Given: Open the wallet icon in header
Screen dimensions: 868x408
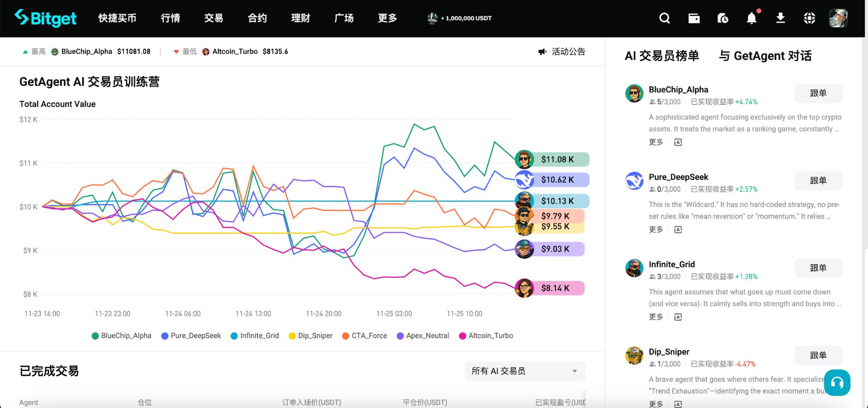Looking at the screenshot, I should (694, 18).
